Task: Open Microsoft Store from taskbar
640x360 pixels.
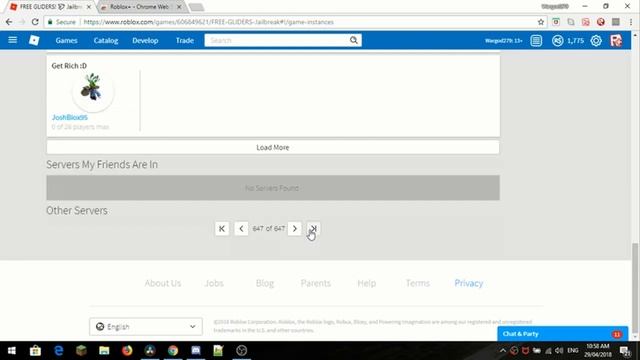Action: [35, 351]
